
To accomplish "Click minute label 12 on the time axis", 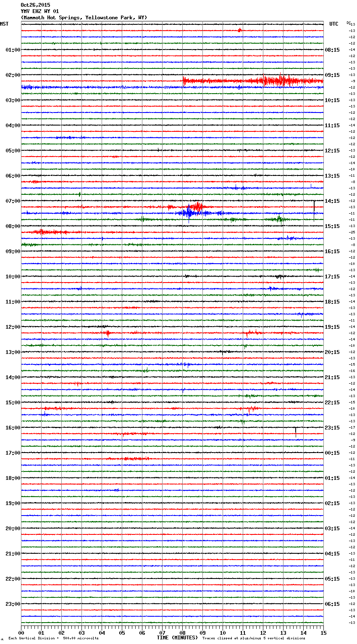I will point(263,633).
